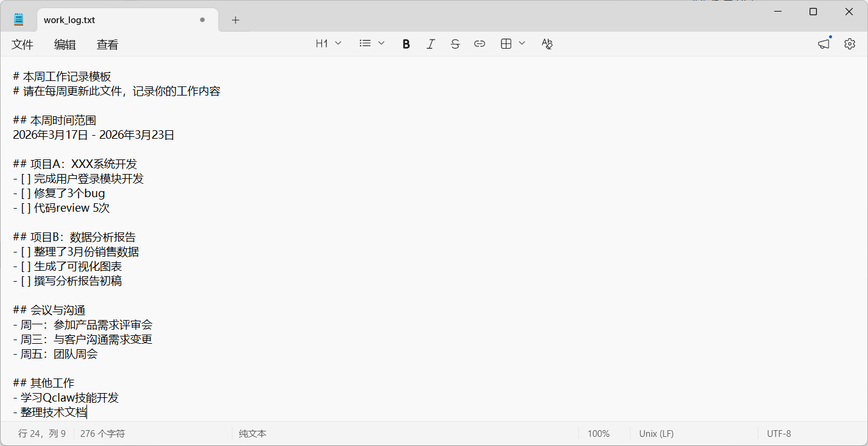Image resolution: width=868 pixels, height=446 pixels.
Task: Click the clear formatting icon
Action: point(547,44)
